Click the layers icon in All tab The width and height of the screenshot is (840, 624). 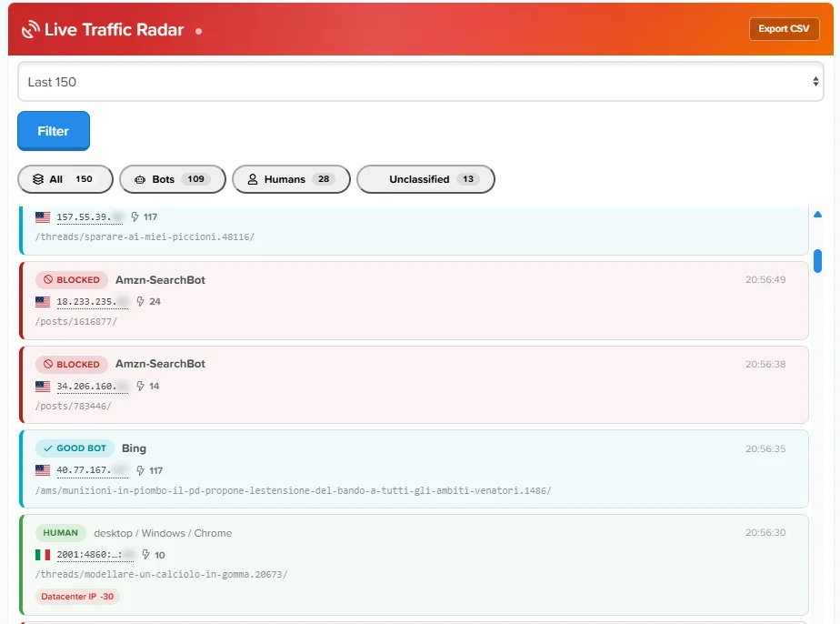coord(38,179)
